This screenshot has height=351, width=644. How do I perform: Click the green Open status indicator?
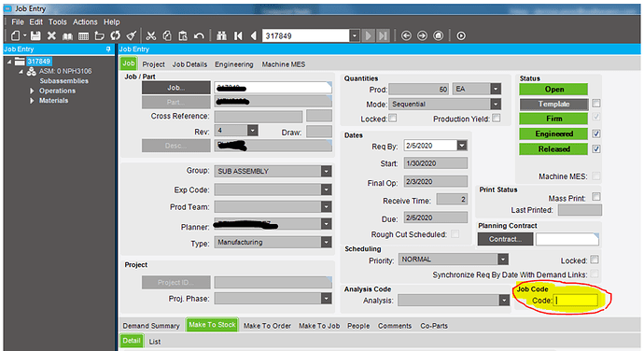pyautogui.click(x=553, y=90)
